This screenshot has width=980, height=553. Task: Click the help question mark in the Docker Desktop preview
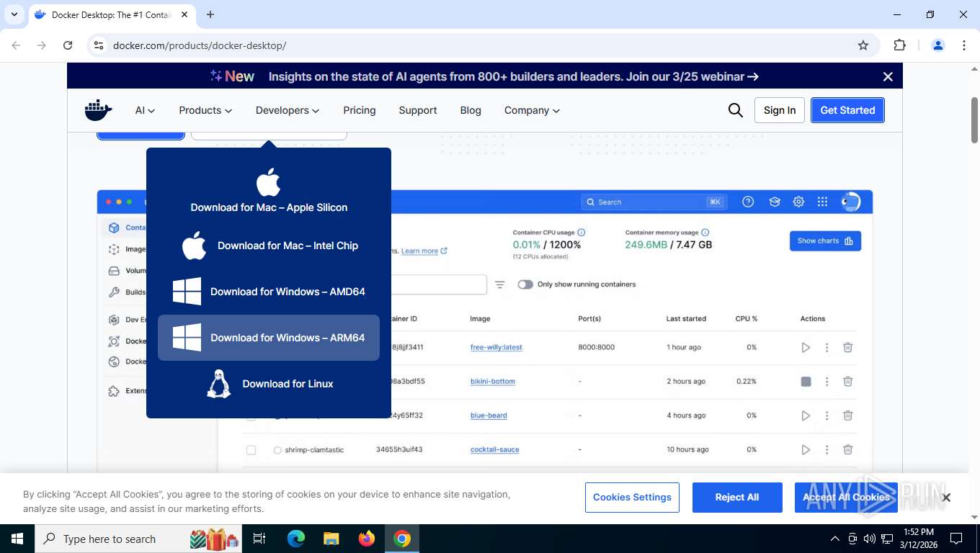pos(748,202)
